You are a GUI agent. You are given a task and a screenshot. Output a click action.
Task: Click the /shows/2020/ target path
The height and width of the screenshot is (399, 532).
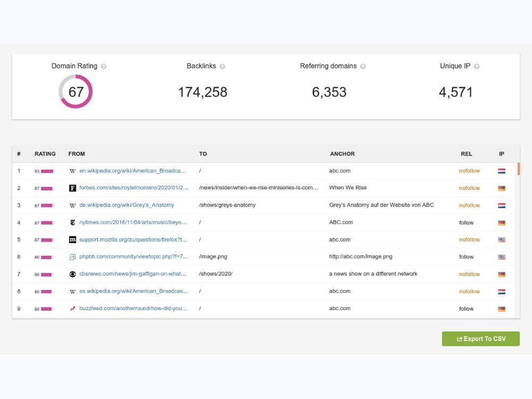tap(216, 274)
